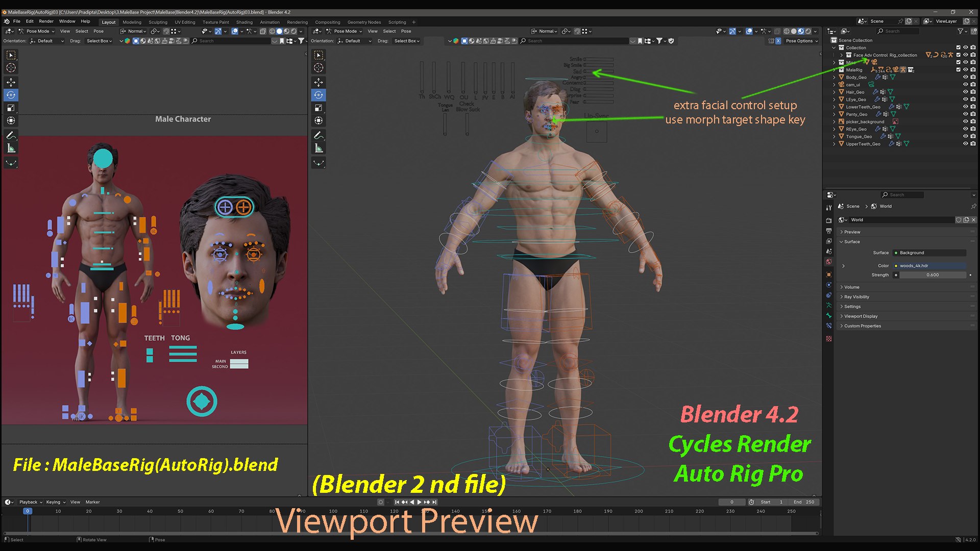
Task: Hide Hair_Geo via its eye icon
Action: 965,92
